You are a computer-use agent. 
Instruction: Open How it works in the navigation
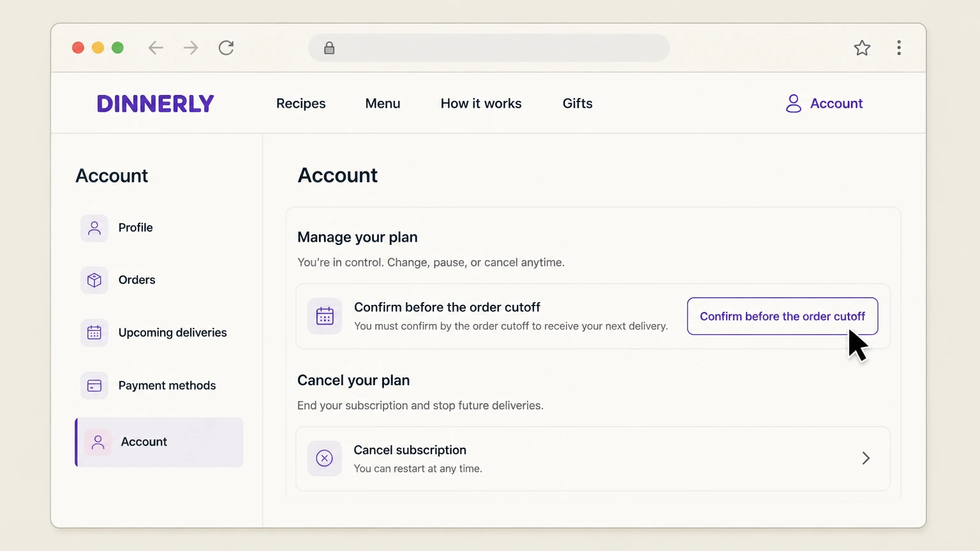pyautogui.click(x=481, y=103)
